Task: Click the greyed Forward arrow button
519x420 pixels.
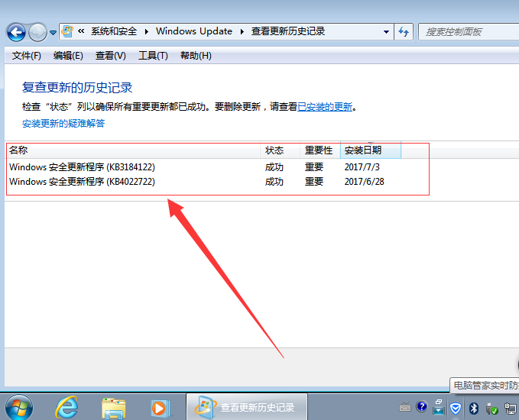Action: pyautogui.click(x=37, y=32)
